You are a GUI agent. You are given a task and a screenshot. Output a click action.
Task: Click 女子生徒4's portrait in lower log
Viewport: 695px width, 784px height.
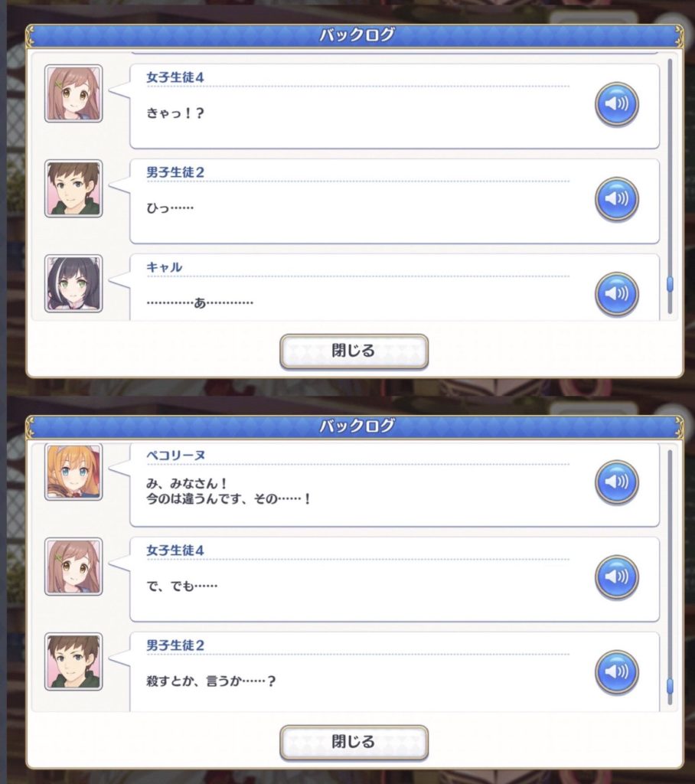click(73, 567)
